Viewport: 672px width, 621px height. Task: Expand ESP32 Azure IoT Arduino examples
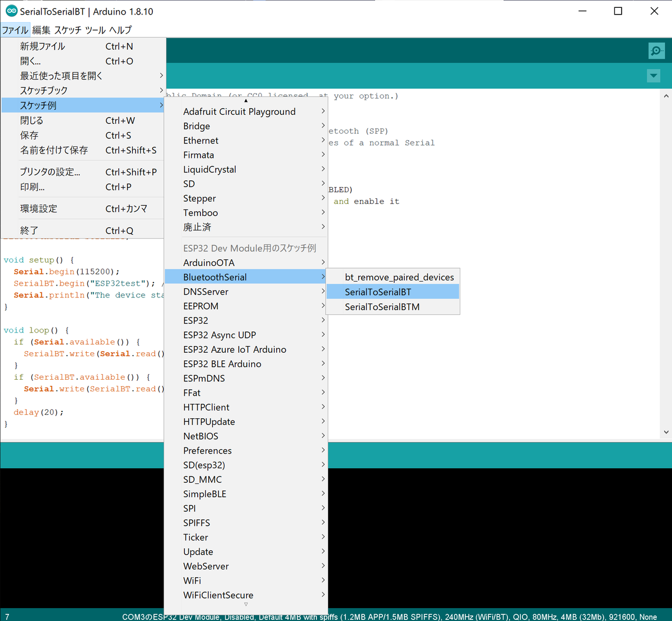[x=246, y=349]
